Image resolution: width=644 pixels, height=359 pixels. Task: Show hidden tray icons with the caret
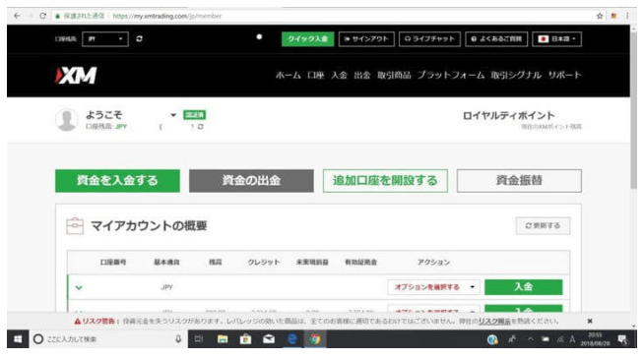pyautogui.click(x=531, y=339)
